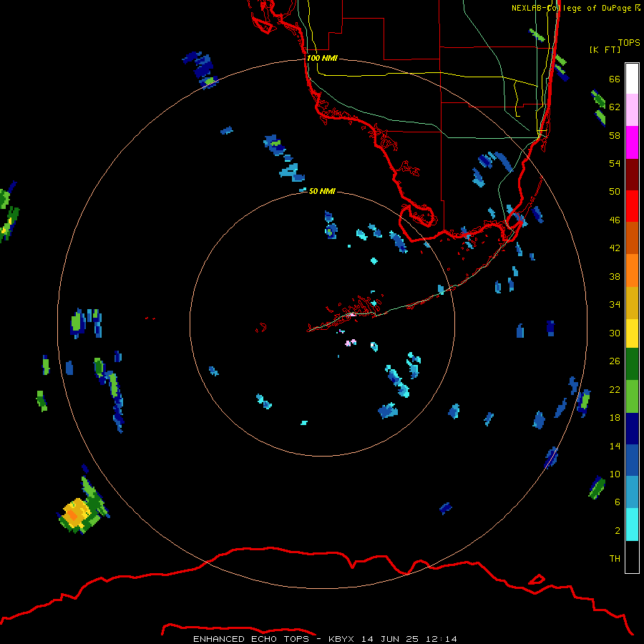This screenshot has width=644, height=644.
Task: Select the bright red legend color block
Action: point(632,206)
